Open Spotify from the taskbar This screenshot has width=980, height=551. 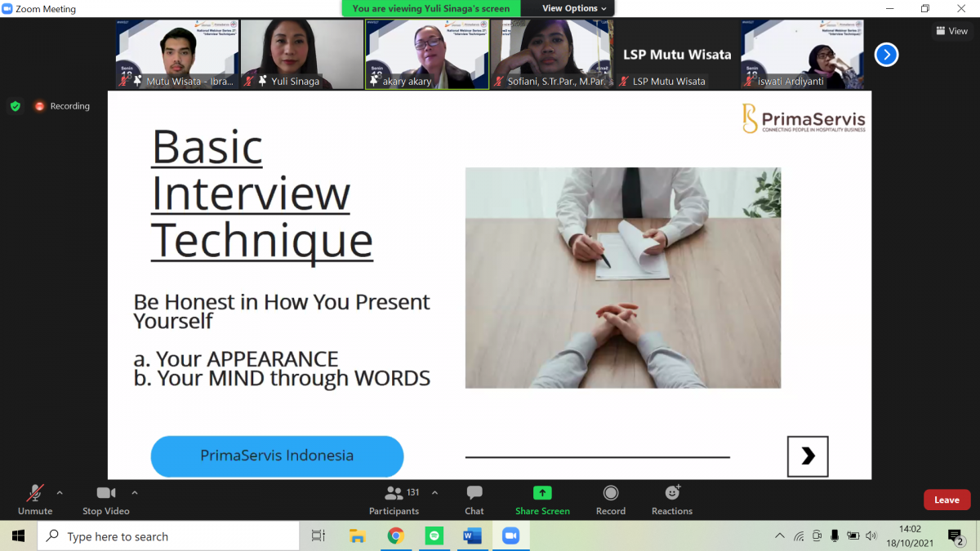tap(434, 536)
